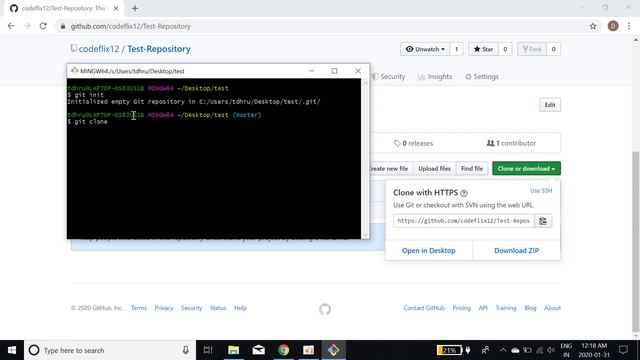Click the battery percentage indicator

[449, 350]
